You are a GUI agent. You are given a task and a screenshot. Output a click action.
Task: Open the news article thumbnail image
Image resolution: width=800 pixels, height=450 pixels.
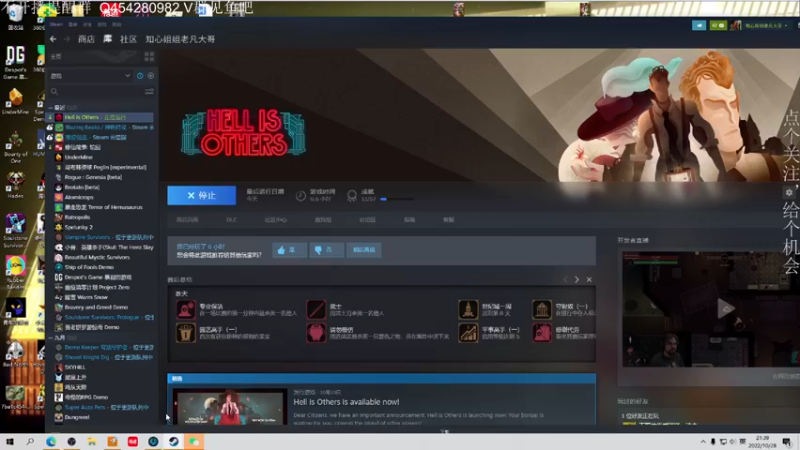click(x=230, y=407)
